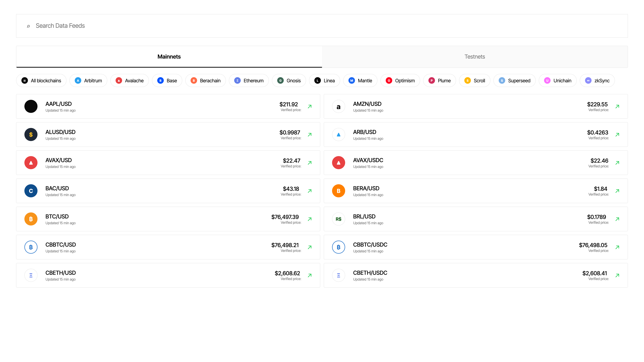
Task: Filter feeds by Gnosis
Action: coord(289,80)
